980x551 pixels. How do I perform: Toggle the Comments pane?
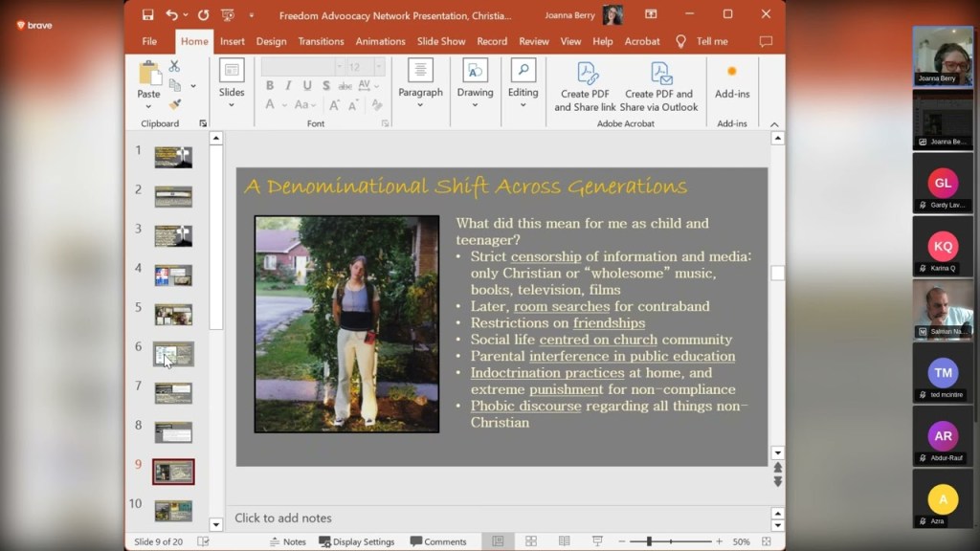(x=439, y=541)
